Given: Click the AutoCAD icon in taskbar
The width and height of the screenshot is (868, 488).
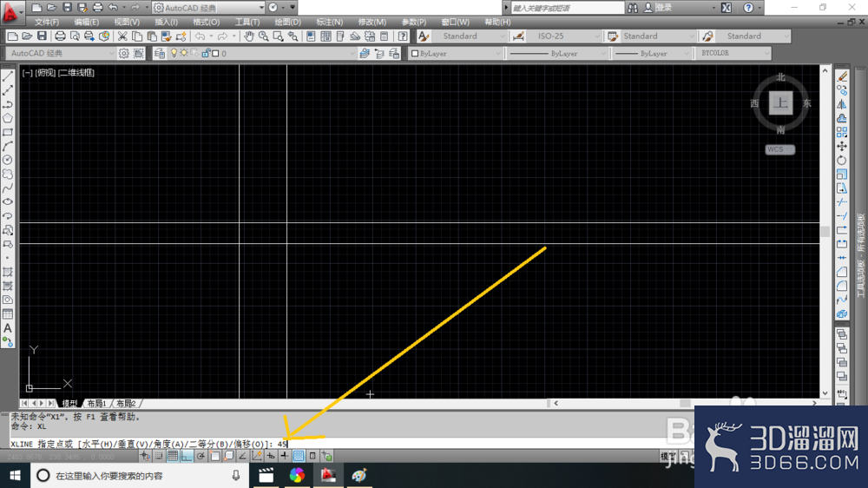Looking at the screenshot, I should tap(328, 475).
